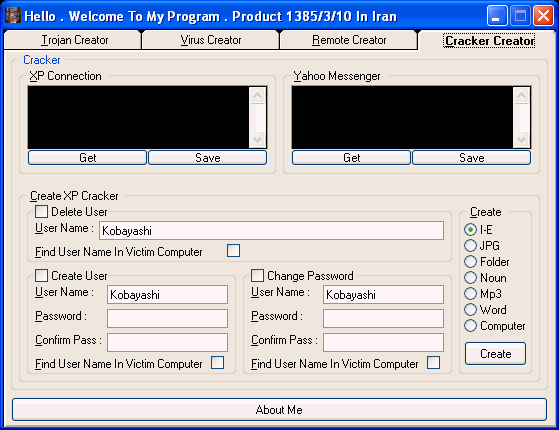This screenshot has height=430, width=559.
Task: Toggle Find User Name checkbox under Delete User
Action: (234, 250)
